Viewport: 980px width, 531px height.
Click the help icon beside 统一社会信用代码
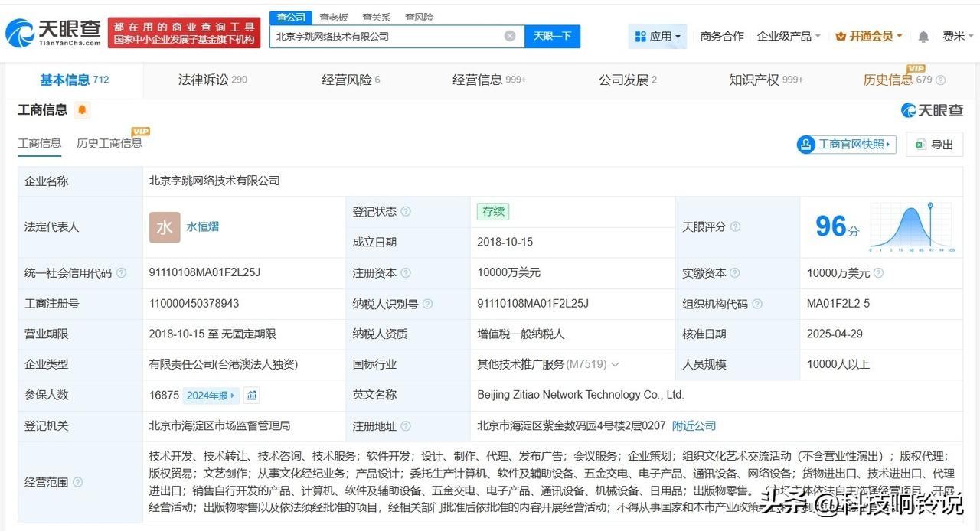coord(121,273)
